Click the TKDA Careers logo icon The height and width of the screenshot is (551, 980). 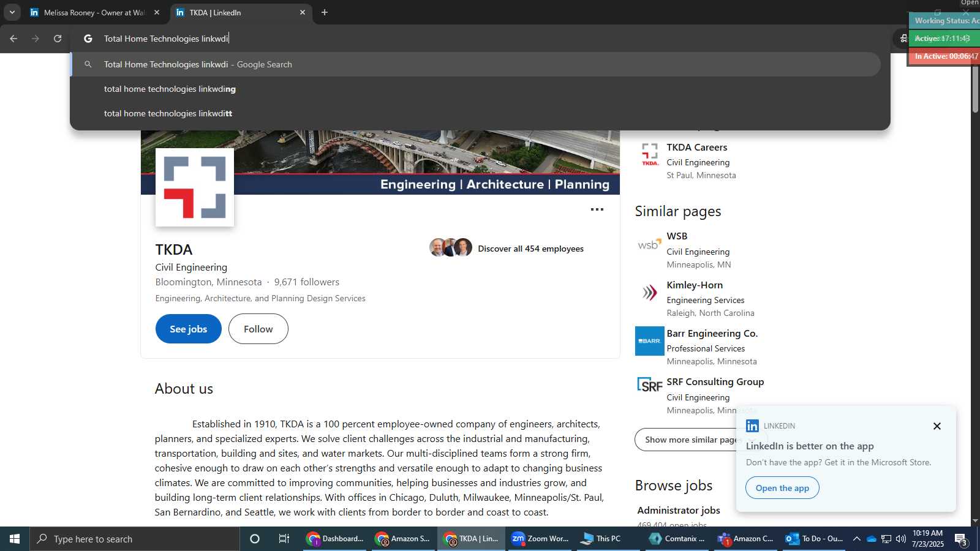(650, 155)
